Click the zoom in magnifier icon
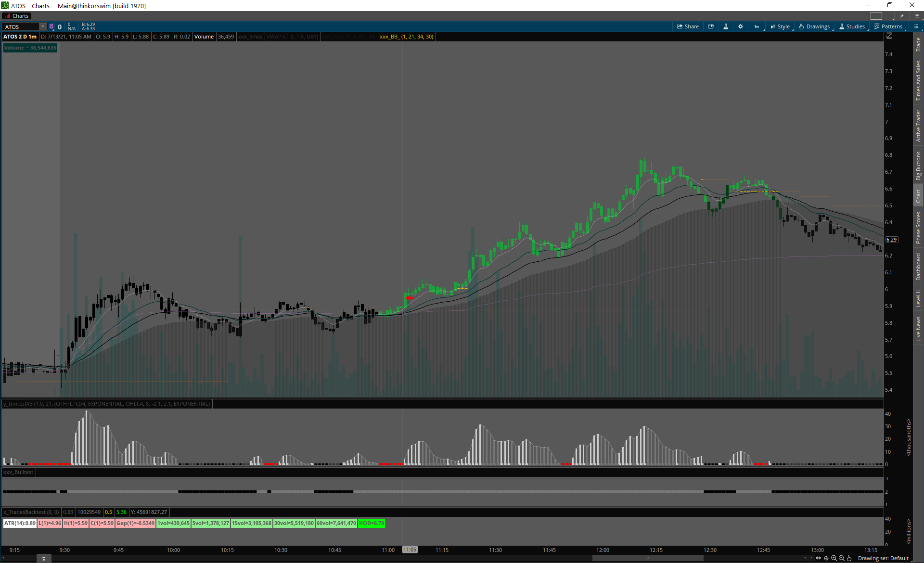Image resolution: width=924 pixels, height=563 pixels. pos(834,558)
